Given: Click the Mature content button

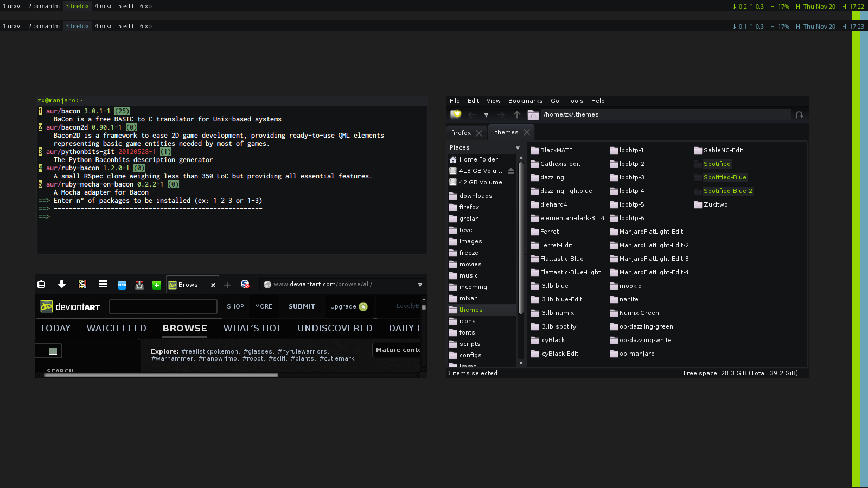Looking at the screenshot, I should [x=397, y=350].
